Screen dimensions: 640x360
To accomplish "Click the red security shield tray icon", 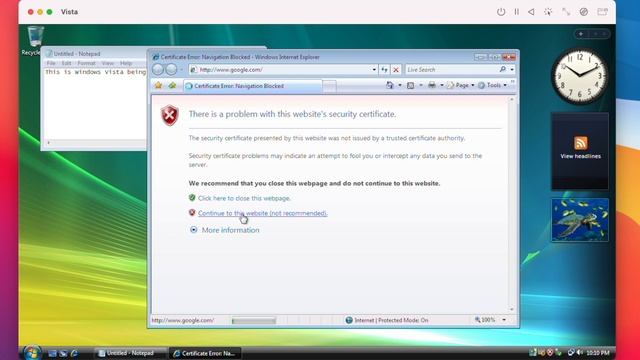I will click(550, 353).
